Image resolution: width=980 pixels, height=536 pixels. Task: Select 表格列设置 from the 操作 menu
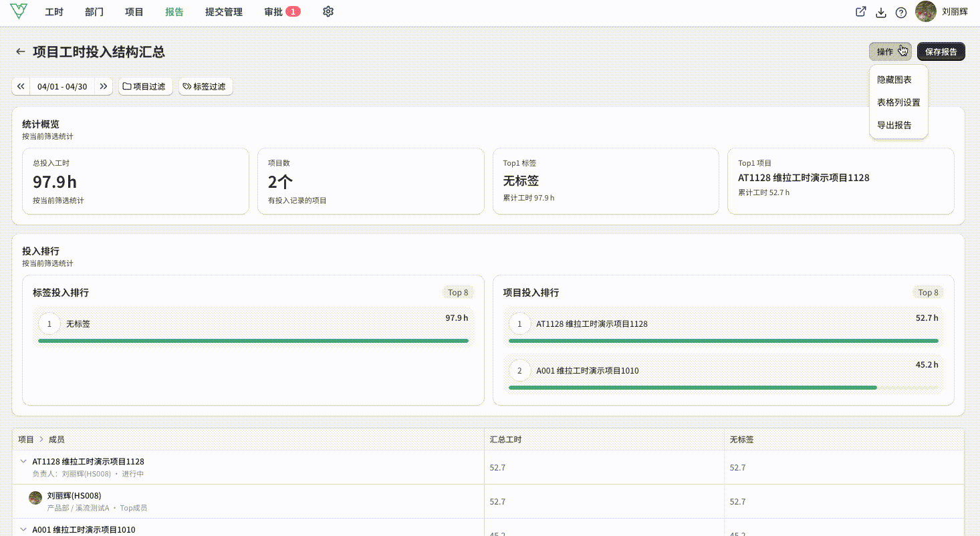pyautogui.click(x=898, y=102)
